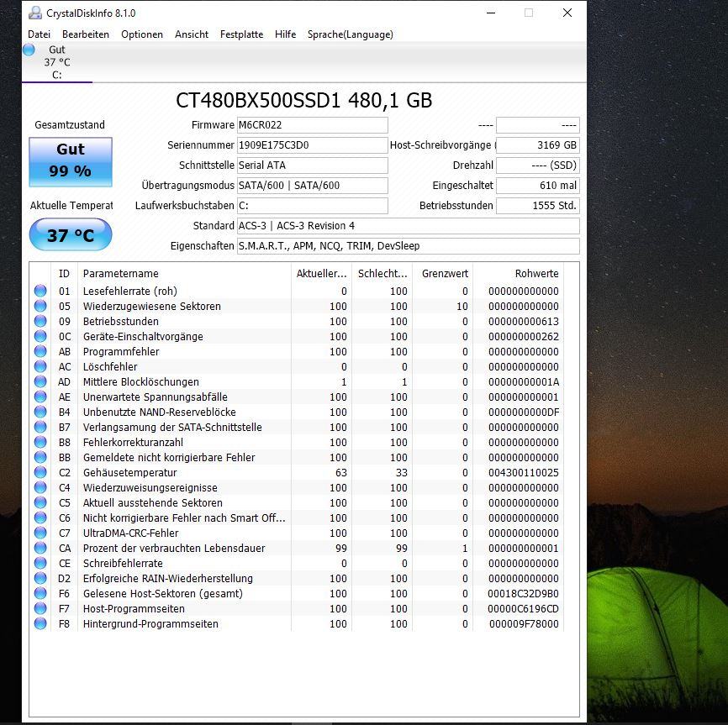Click the Standard field ACS-3 Revision 4
728x725 pixels.
pyautogui.click(x=408, y=226)
